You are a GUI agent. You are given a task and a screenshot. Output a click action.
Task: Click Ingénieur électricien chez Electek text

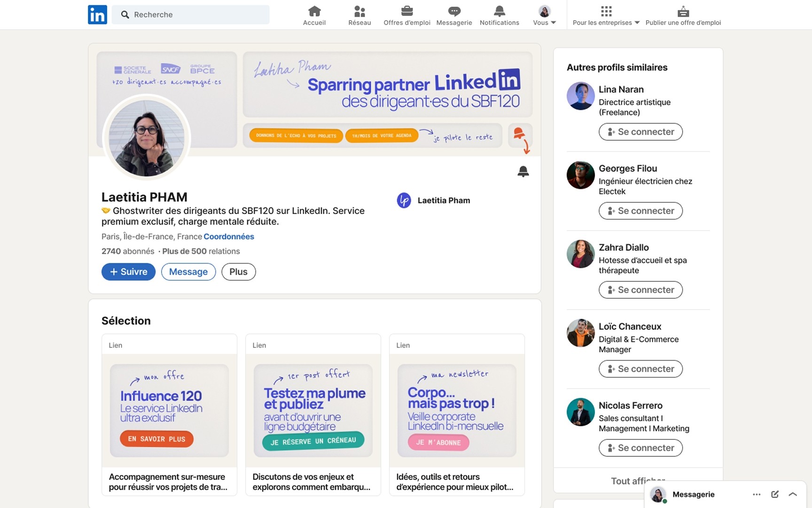click(x=645, y=186)
